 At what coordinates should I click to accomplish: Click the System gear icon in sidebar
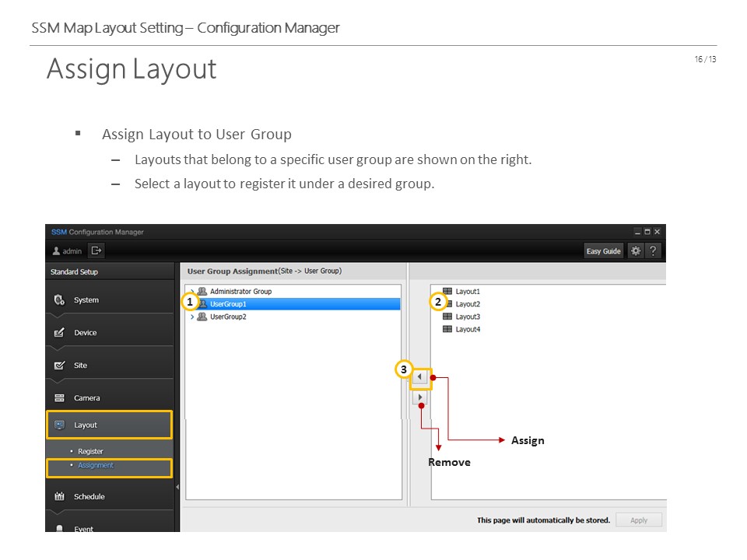59,300
